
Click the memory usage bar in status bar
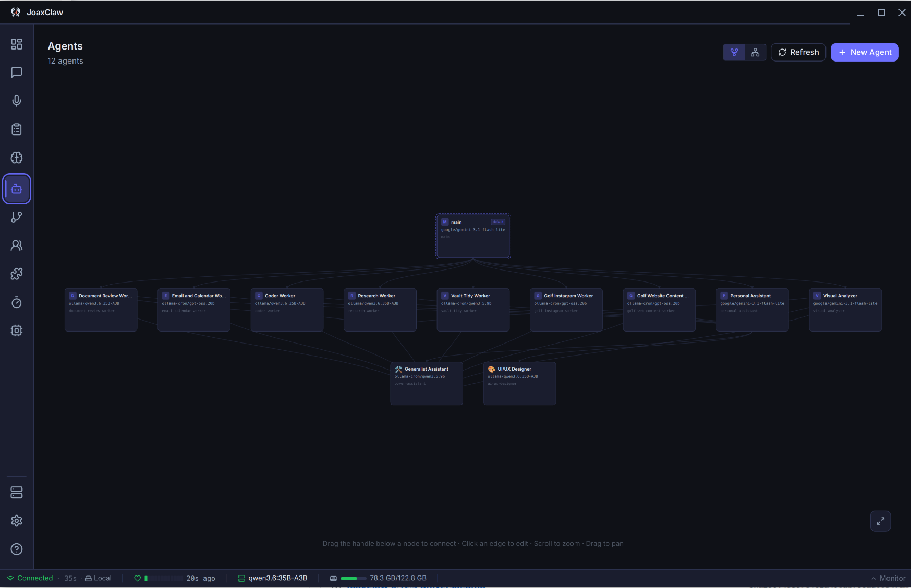[353, 578]
